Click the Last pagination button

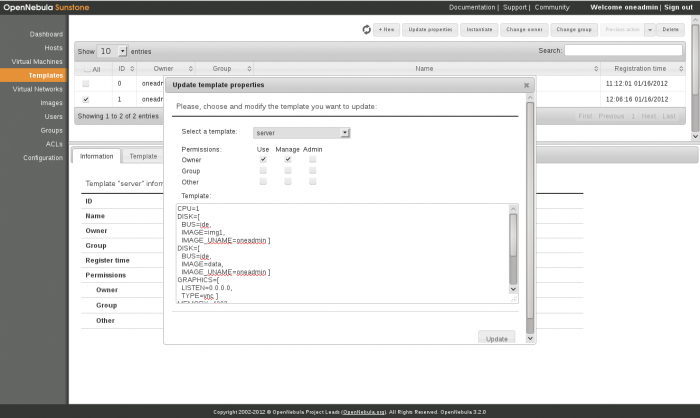tap(669, 116)
